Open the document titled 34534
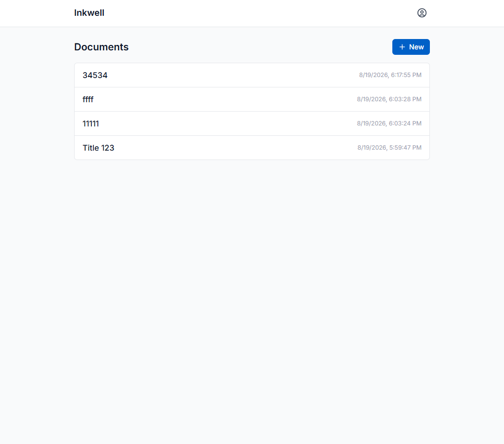This screenshot has height=444, width=504. click(95, 75)
